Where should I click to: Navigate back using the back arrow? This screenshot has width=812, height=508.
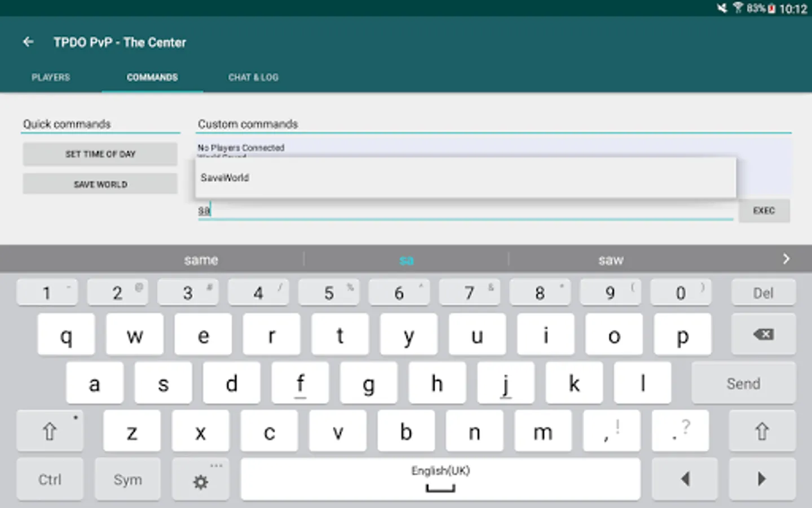[x=28, y=42]
